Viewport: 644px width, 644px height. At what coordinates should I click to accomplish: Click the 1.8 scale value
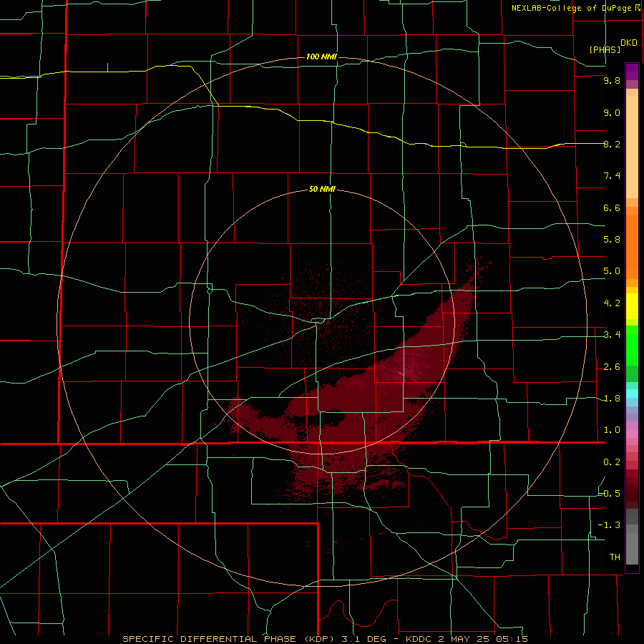[x=612, y=399]
